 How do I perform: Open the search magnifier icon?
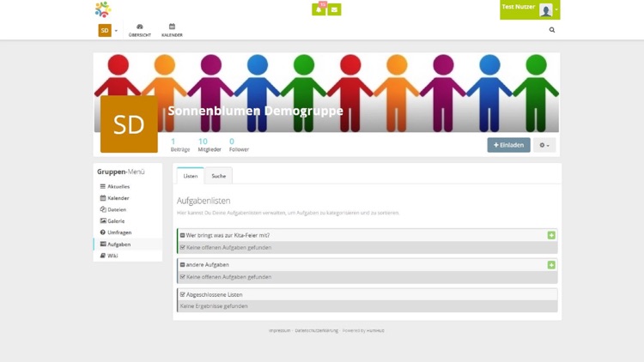click(x=552, y=30)
